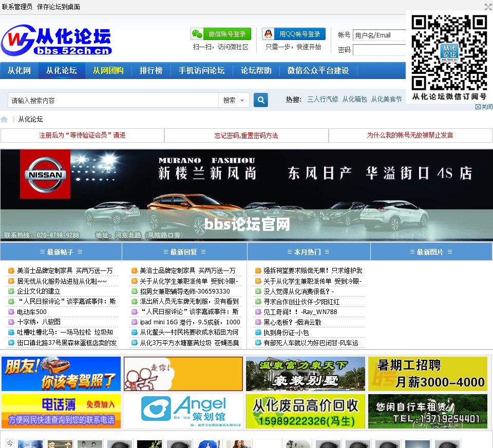The height and width of the screenshot is (448, 493).
Task: Open 论坛帮助 navigation item
Action: coord(256,70)
